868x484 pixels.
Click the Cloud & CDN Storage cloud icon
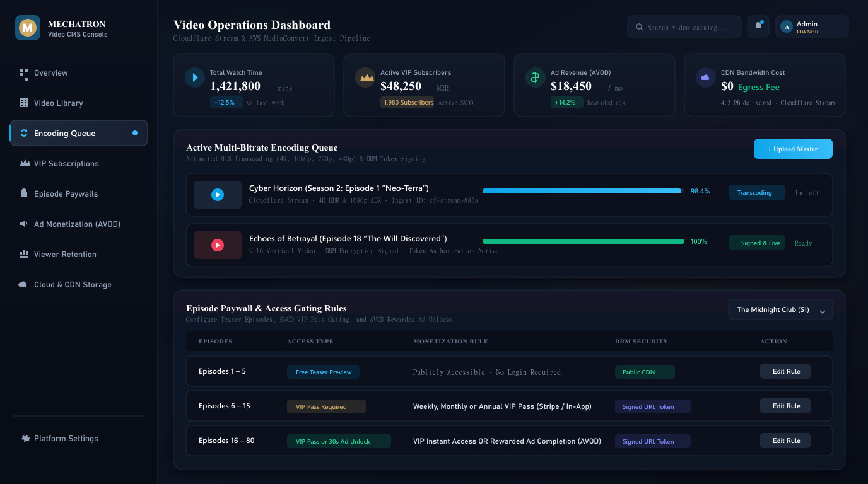[24, 284]
